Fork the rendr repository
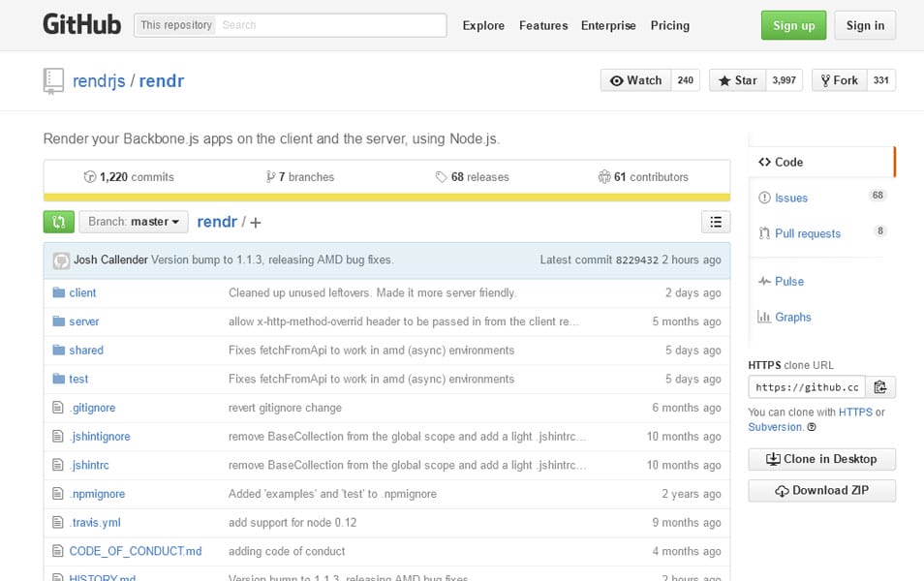 [x=839, y=80]
